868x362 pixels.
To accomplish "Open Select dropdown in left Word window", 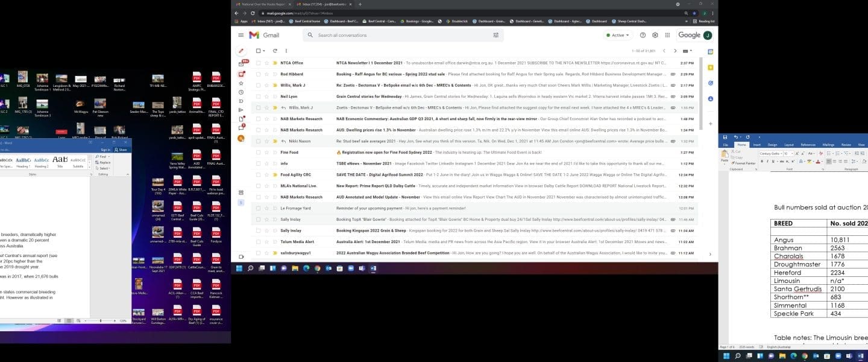I will click(102, 168).
